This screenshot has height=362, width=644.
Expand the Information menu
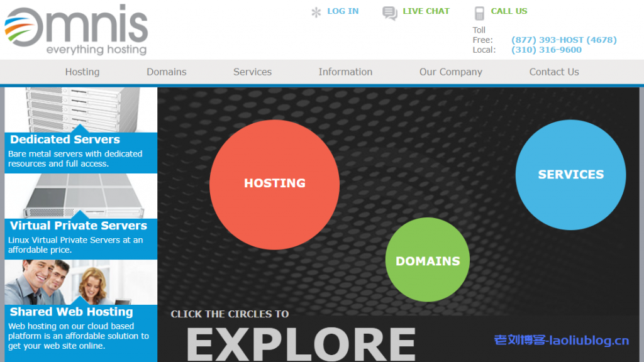[345, 72]
